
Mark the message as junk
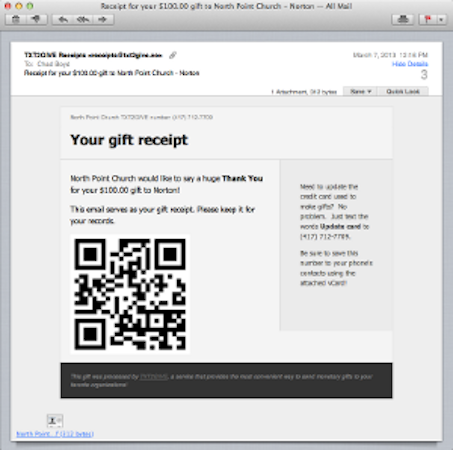pyautogui.click(x=36, y=19)
